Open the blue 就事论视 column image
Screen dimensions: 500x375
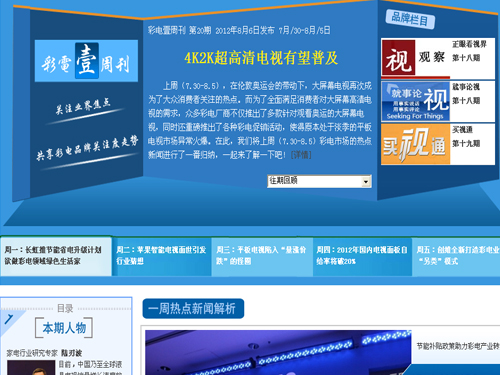click(x=415, y=101)
